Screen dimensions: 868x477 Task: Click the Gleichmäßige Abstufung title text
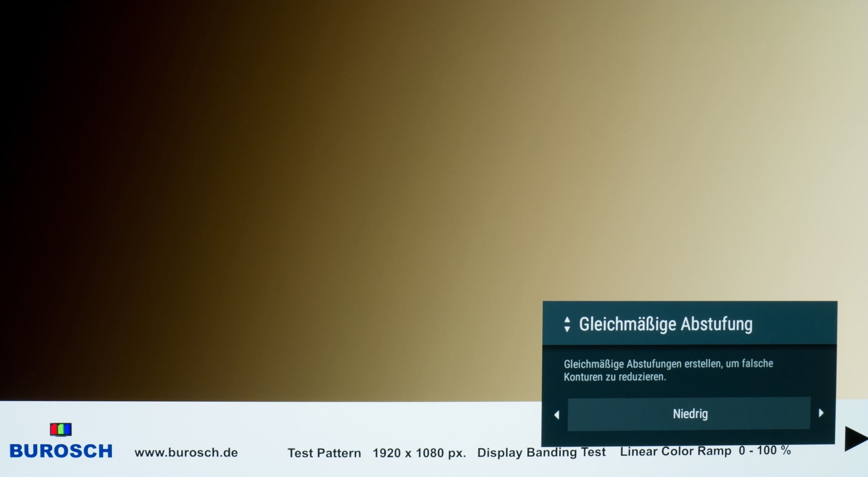click(665, 324)
